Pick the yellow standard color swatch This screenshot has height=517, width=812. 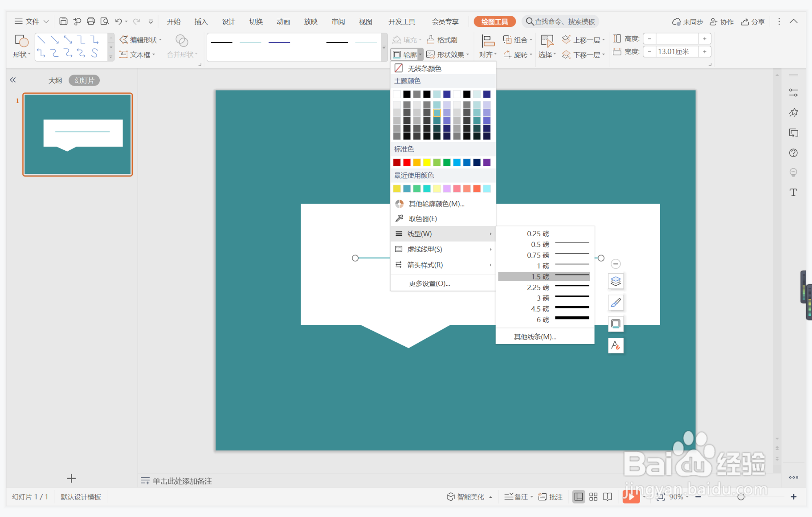tap(427, 163)
